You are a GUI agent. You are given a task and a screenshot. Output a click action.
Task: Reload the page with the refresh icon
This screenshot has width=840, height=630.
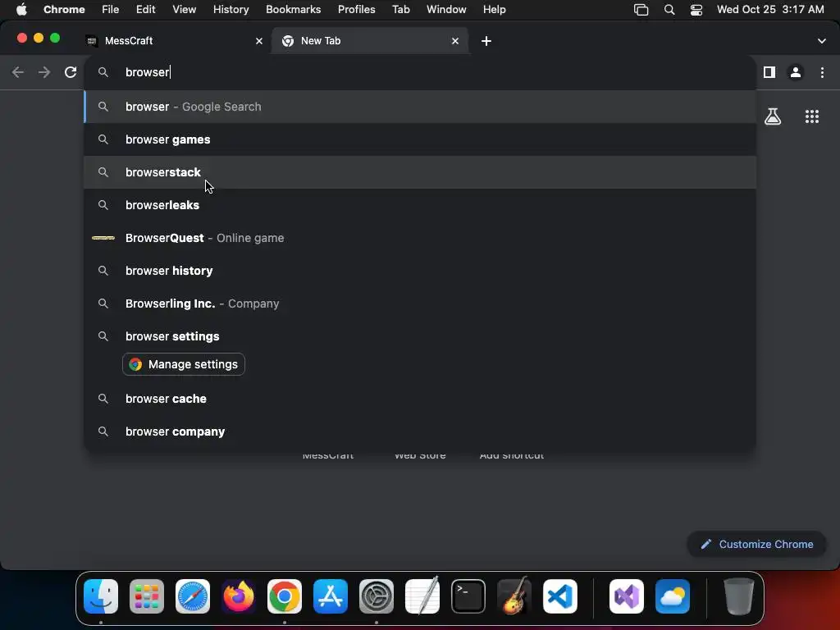(71, 72)
